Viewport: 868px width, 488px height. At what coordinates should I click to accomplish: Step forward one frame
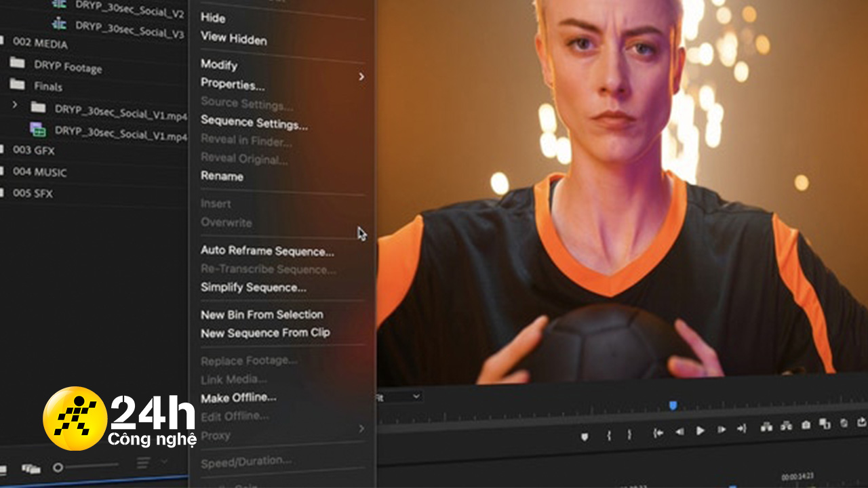[x=722, y=429]
